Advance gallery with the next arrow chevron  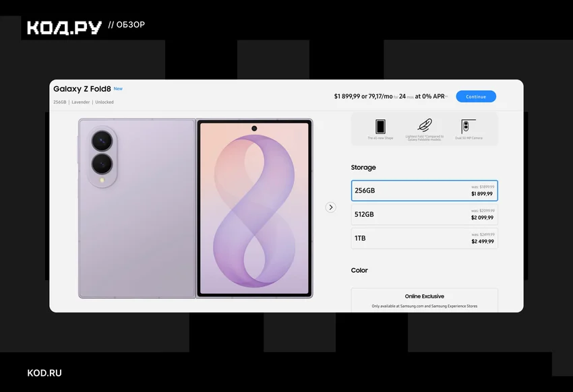pos(331,207)
